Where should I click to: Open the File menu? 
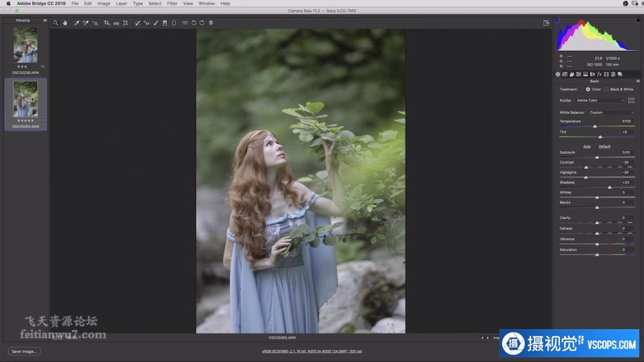coord(75,4)
